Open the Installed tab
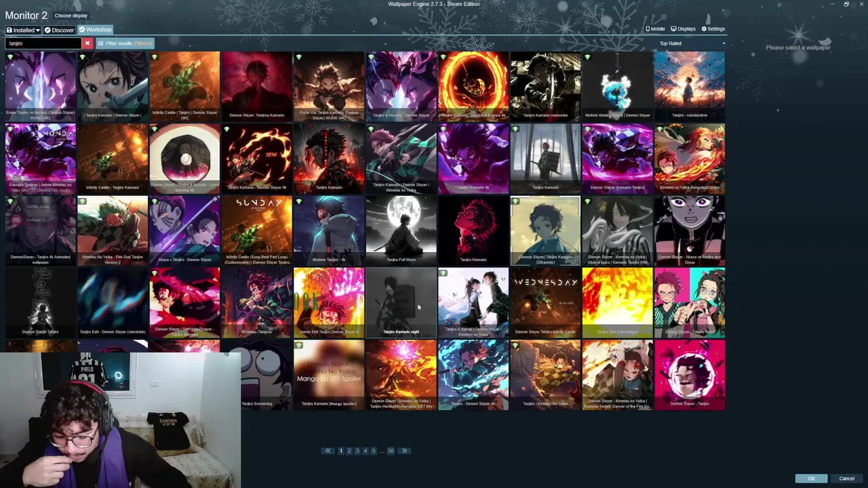Viewport: 868px width, 488px height. (23, 30)
